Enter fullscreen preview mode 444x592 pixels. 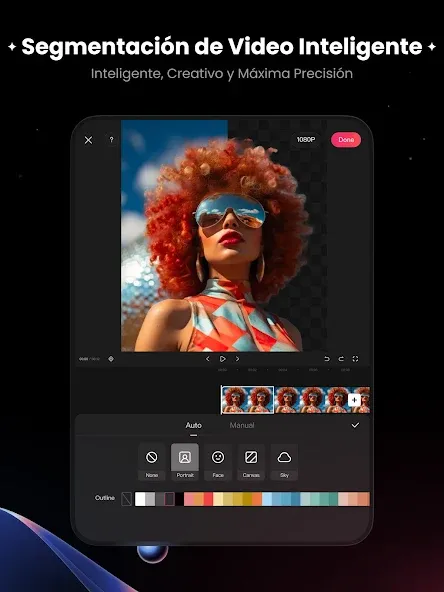click(x=355, y=359)
